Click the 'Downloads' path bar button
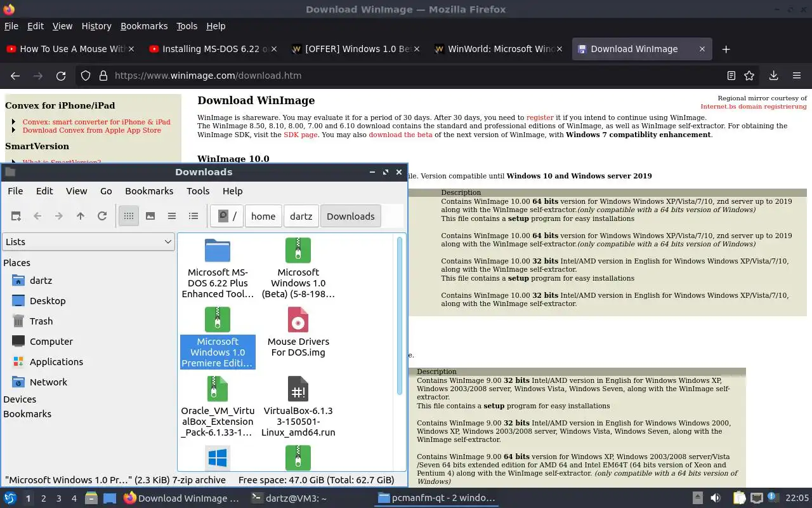 pyautogui.click(x=351, y=216)
